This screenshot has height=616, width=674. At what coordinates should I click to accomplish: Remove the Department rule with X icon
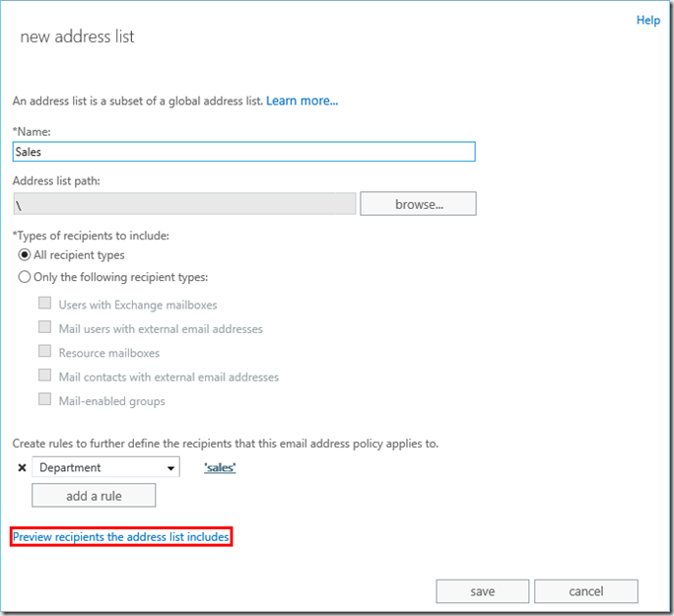(x=22, y=467)
